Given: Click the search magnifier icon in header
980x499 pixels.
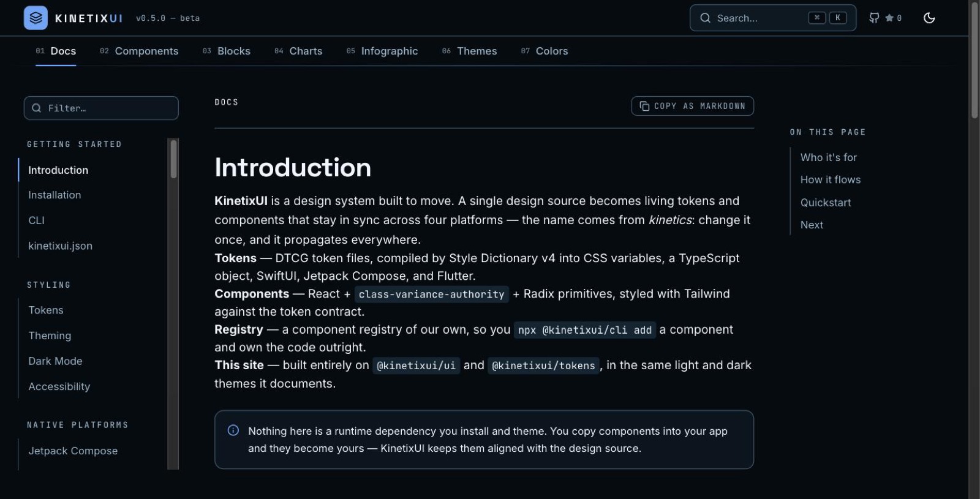Looking at the screenshot, I should (x=706, y=18).
